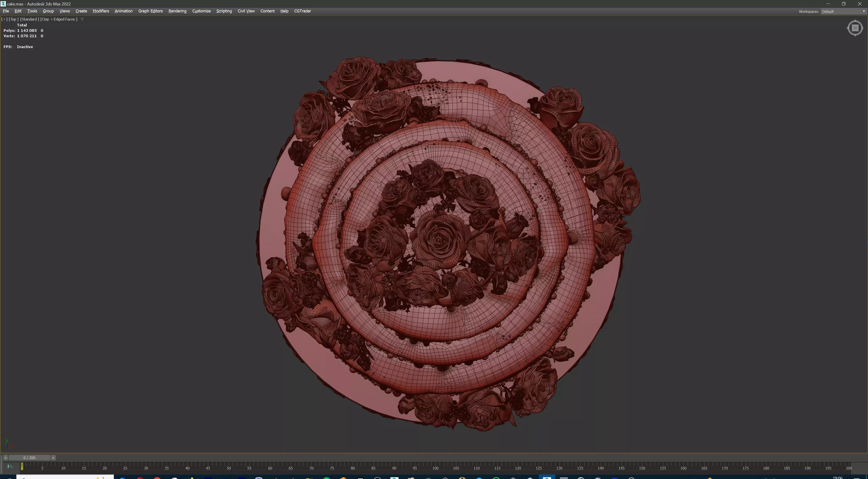
Task: Open the [Clay + Edged Faces] per-view menu
Action: tap(59, 19)
